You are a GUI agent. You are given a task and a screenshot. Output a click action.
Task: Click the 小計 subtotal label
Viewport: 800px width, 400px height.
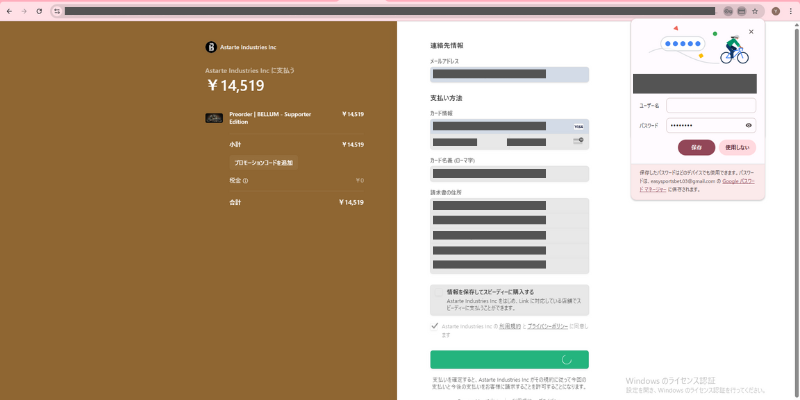coord(235,144)
